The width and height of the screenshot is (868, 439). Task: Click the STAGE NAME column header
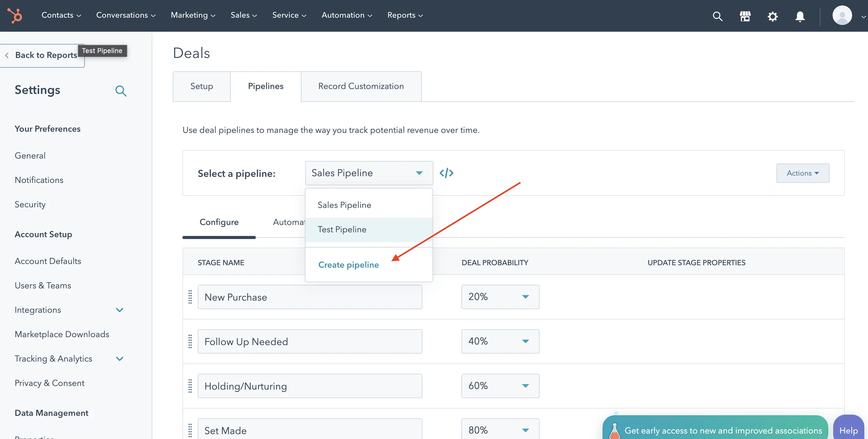(221, 262)
